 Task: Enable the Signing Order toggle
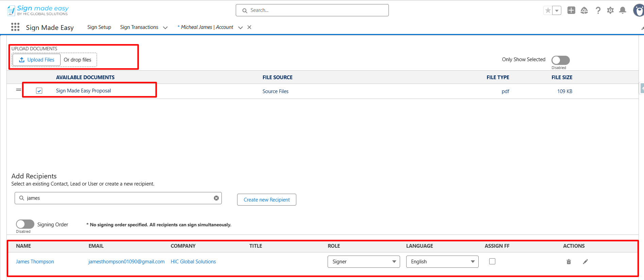pos(25,224)
